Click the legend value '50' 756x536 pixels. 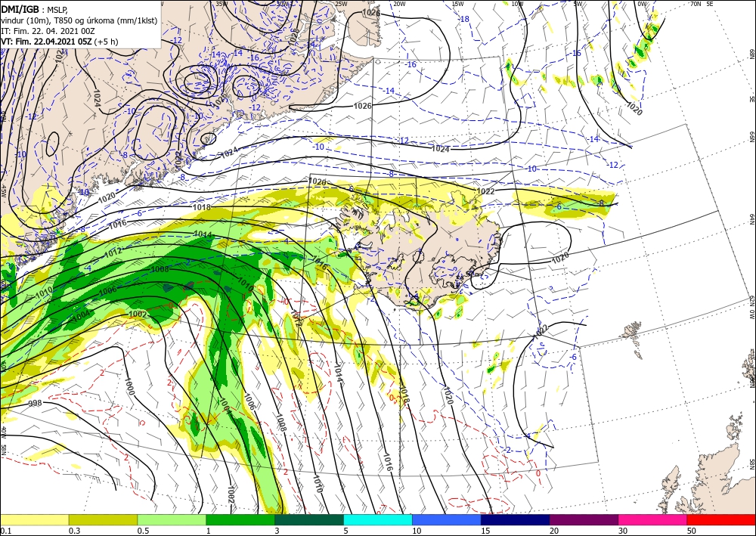coord(692,531)
